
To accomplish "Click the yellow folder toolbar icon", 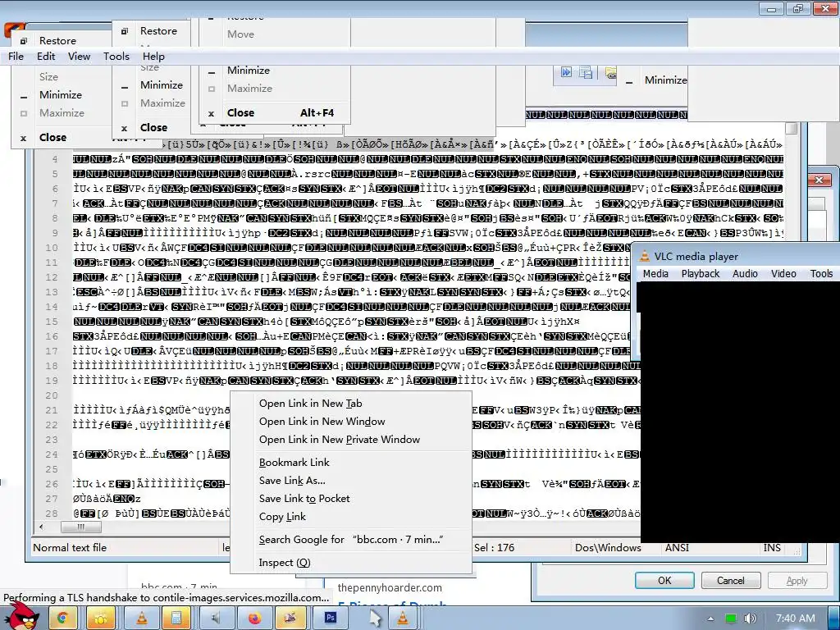I will (x=610, y=73).
